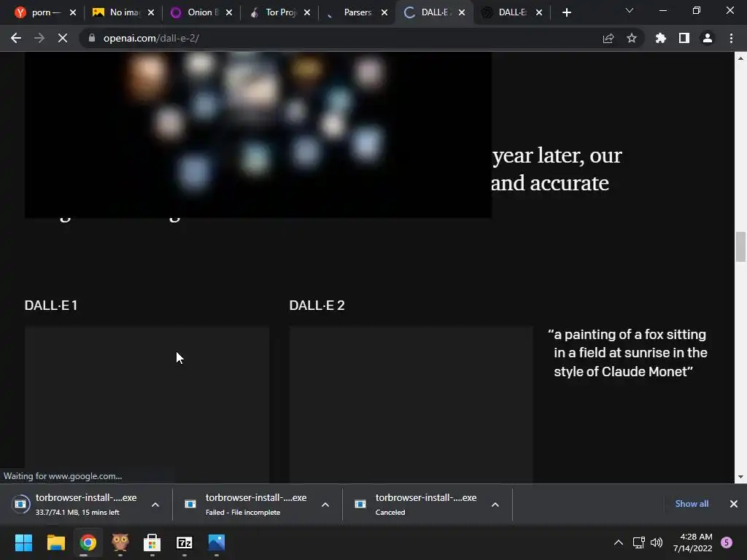Open the volume tray icon

tap(657, 542)
